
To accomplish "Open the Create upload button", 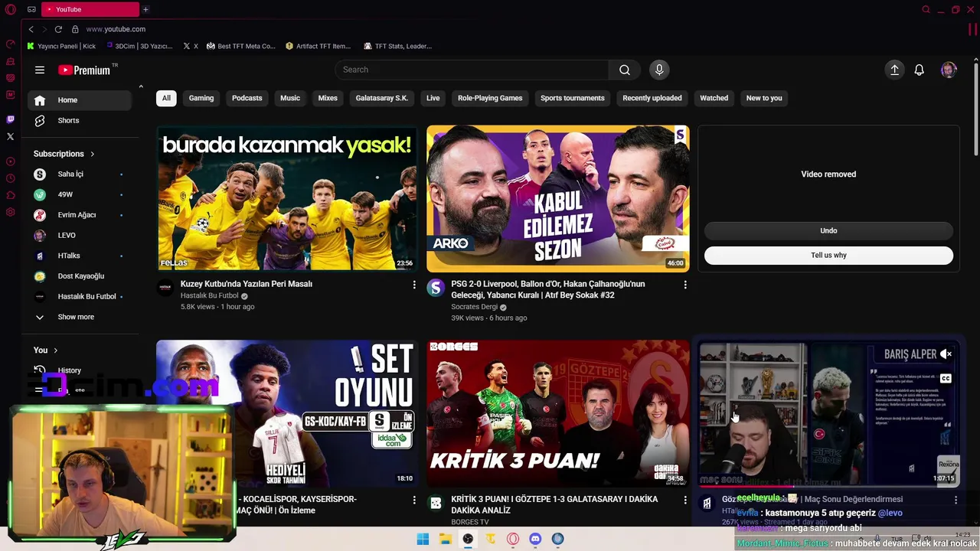I will [894, 70].
